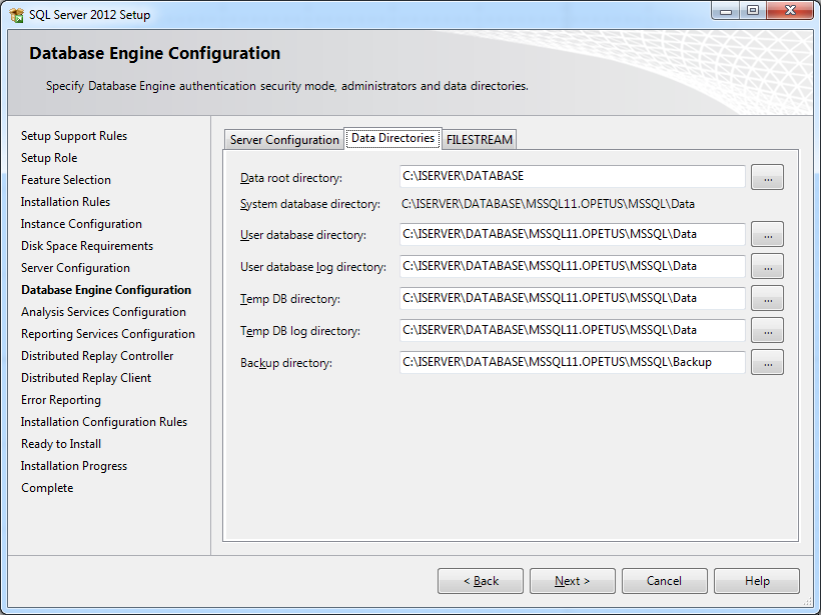Click the Data root directory label
The image size is (821, 615).
coord(291,178)
